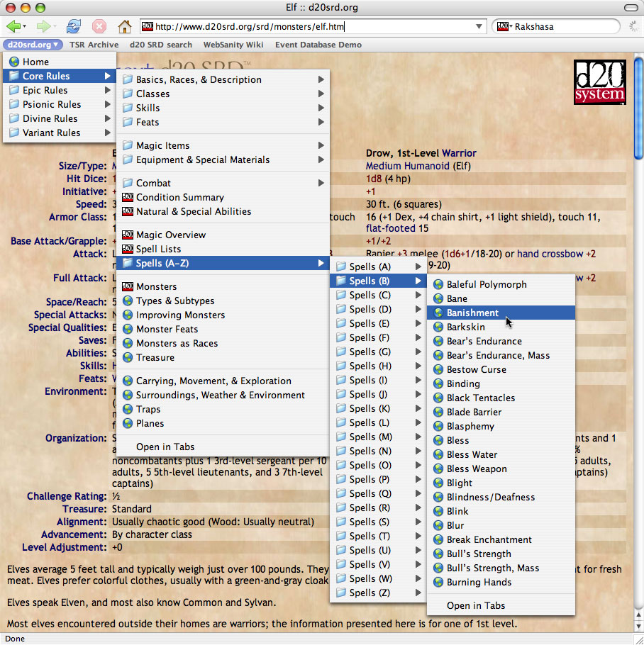Click the TSR Archive bookmark
Viewport: 644px width, 645px height.
point(94,45)
